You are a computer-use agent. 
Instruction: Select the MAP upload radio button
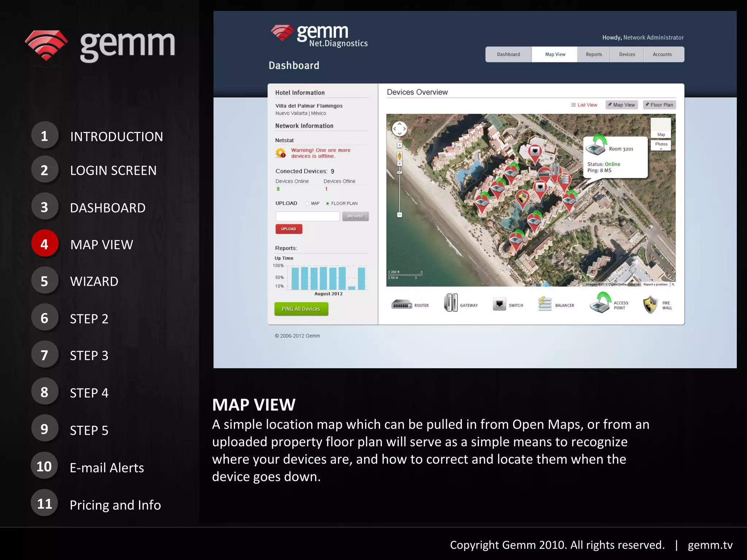(307, 203)
